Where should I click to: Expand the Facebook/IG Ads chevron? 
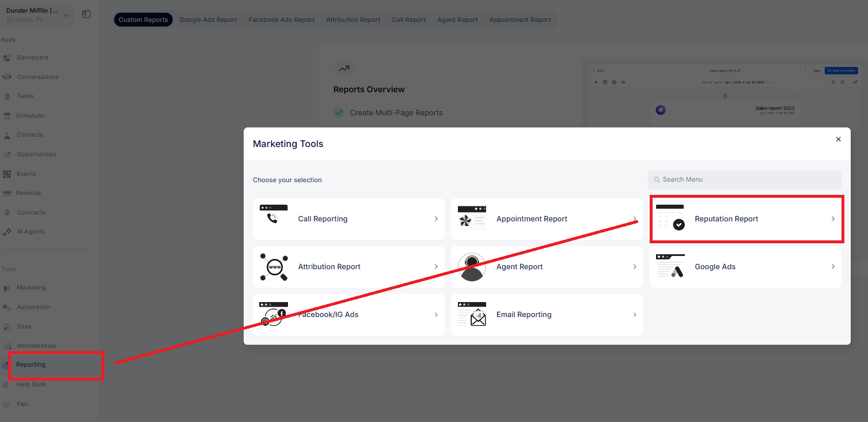(x=436, y=315)
